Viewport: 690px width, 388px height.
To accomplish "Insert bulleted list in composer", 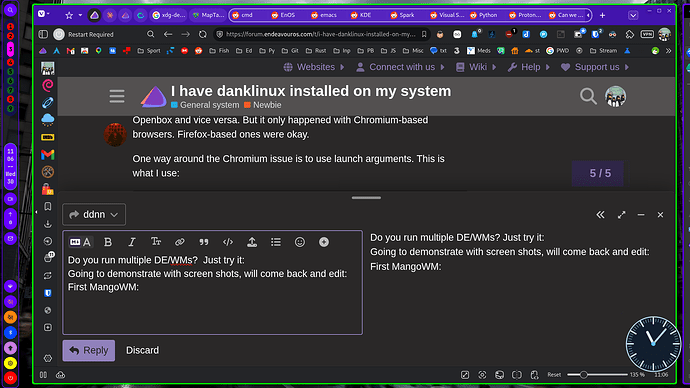I will click(276, 242).
